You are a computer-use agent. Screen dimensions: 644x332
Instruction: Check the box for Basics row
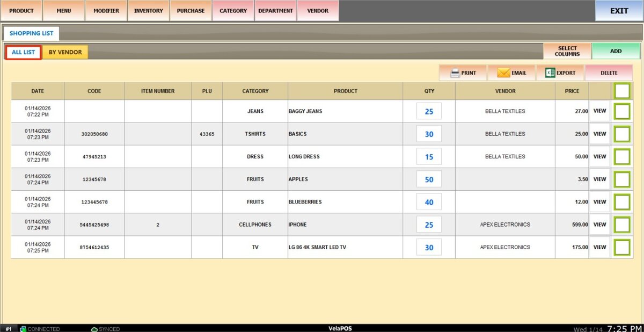click(x=622, y=134)
